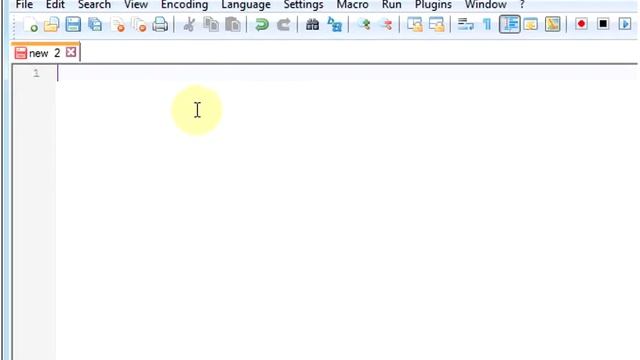Open the File menu

coord(24,5)
